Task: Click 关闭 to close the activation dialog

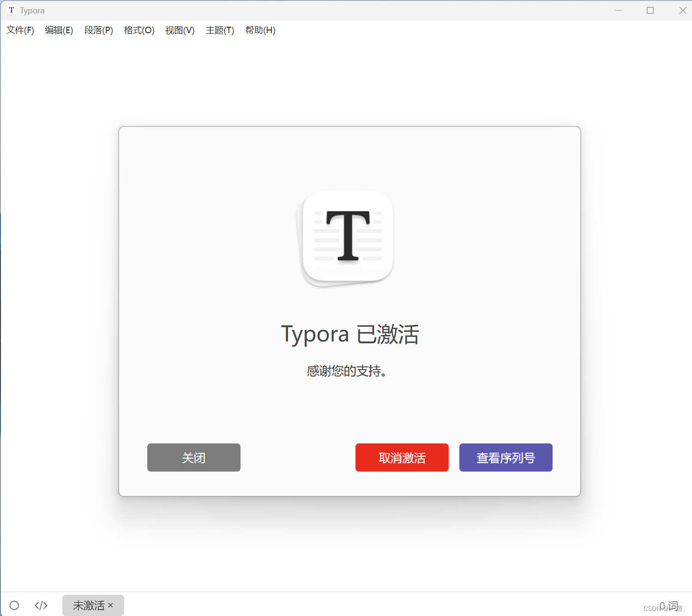Action: pyautogui.click(x=193, y=457)
